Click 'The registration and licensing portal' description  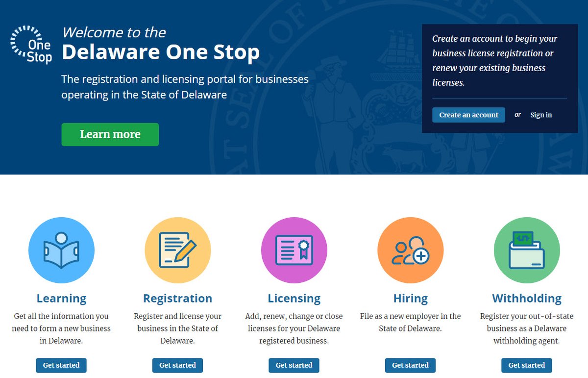pyautogui.click(x=185, y=87)
